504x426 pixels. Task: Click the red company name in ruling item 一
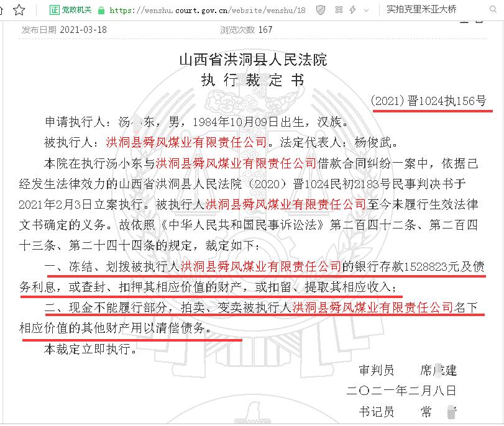pyautogui.click(x=260, y=267)
